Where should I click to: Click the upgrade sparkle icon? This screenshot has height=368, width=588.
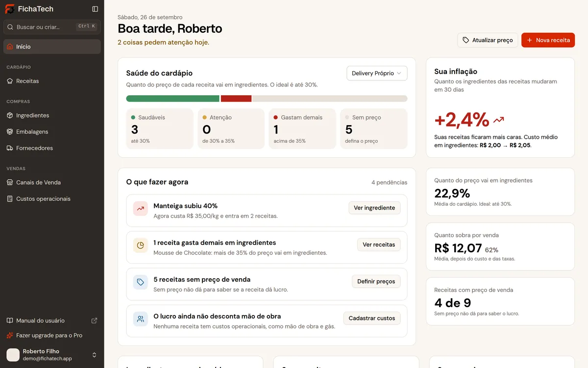(x=10, y=336)
